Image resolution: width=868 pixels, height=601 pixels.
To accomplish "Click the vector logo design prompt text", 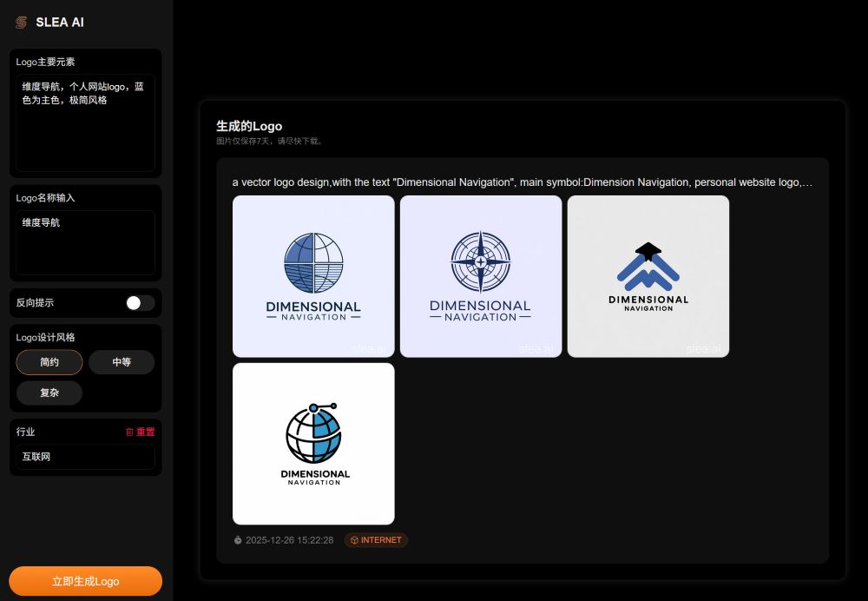I will [521, 182].
